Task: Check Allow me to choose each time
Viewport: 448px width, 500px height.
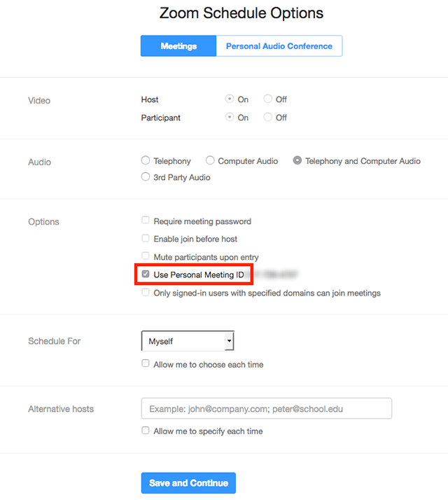Action: pos(146,363)
